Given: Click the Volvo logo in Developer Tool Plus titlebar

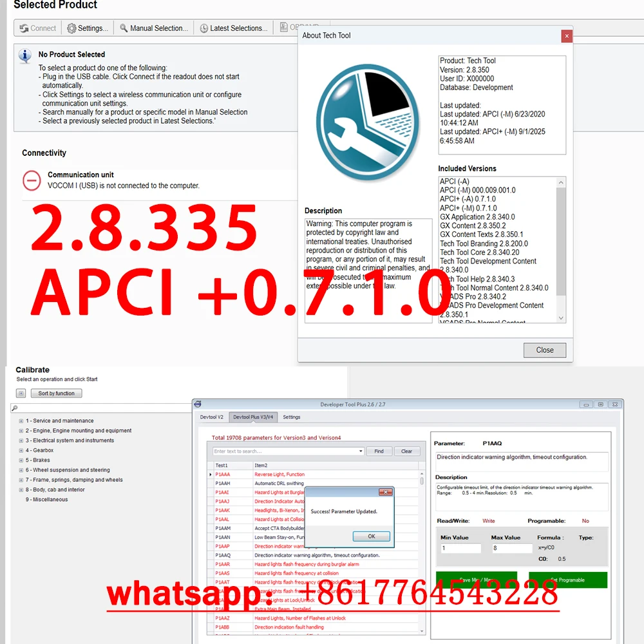Looking at the screenshot, I should [197, 405].
